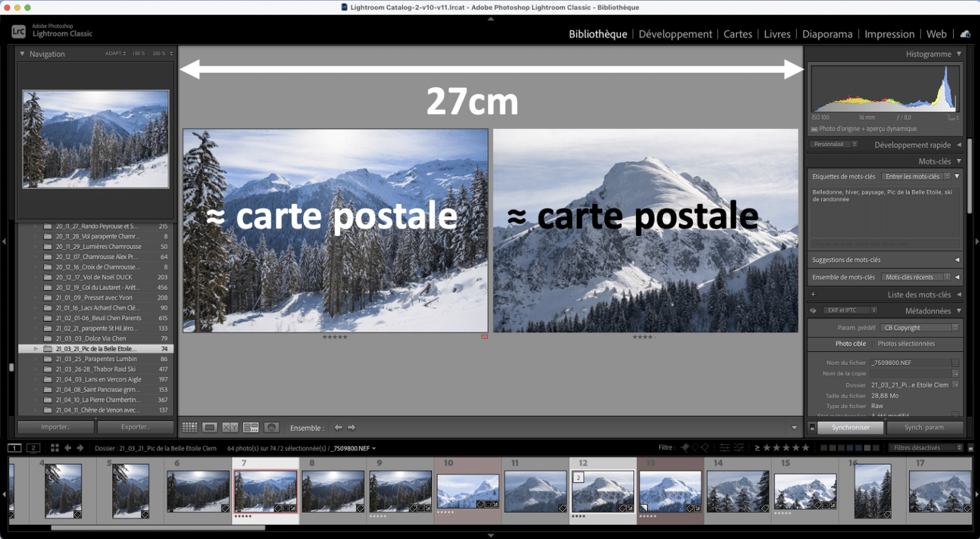Click the plus icon beside Liste des mots-clés

(813, 295)
